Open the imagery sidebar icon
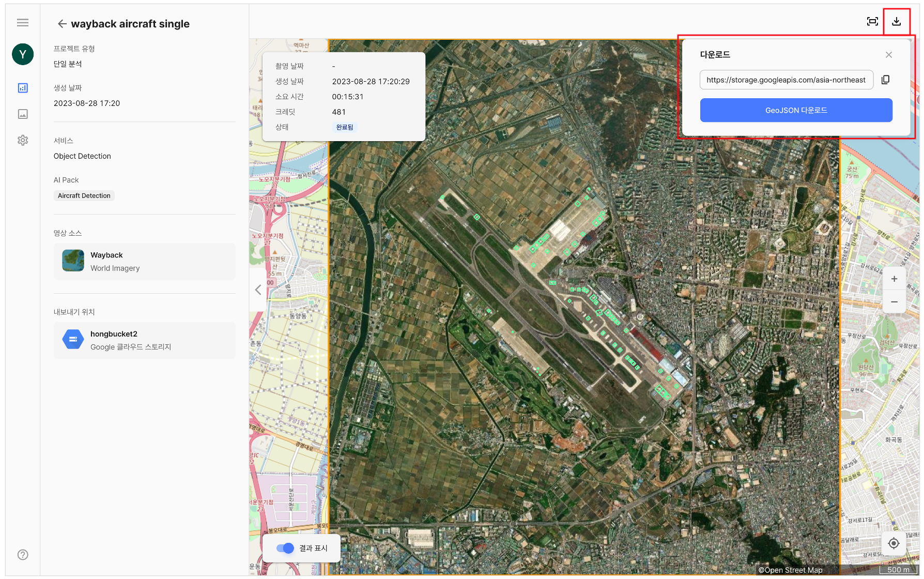Image resolution: width=924 pixels, height=579 pixels. coord(23,114)
